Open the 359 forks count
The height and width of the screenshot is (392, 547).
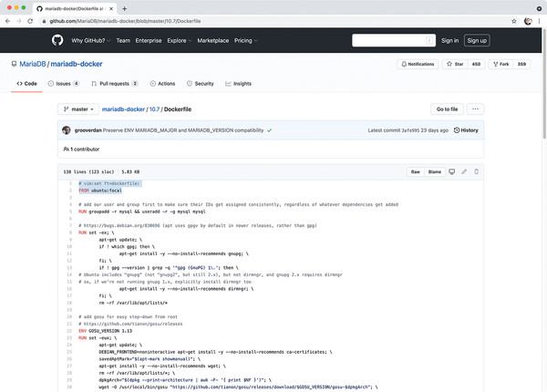521,64
